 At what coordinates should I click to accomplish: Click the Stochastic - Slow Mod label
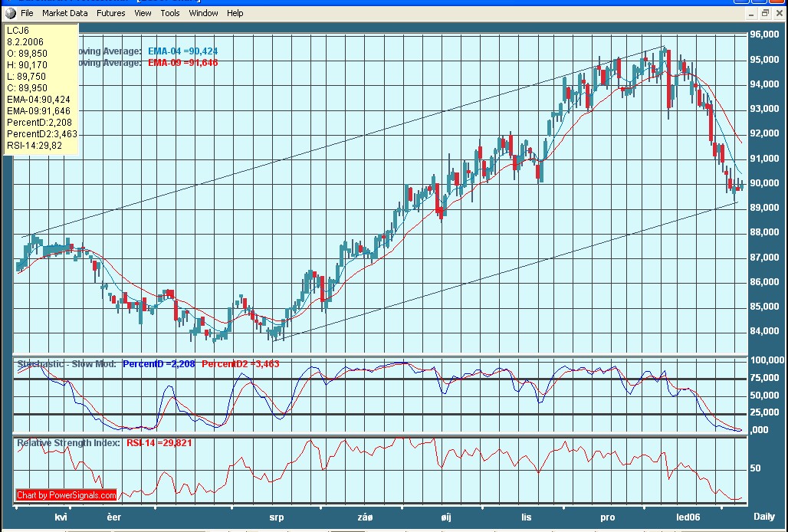tap(67, 363)
